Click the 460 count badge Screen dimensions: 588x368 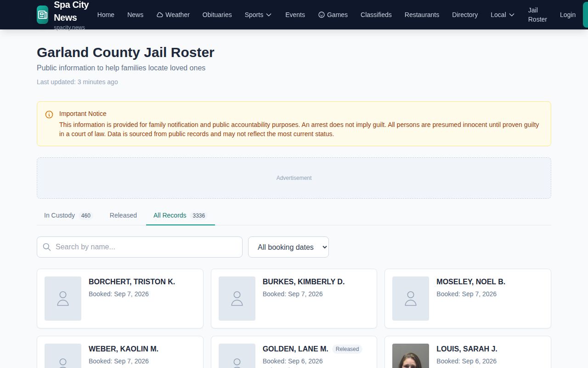[x=86, y=215]
